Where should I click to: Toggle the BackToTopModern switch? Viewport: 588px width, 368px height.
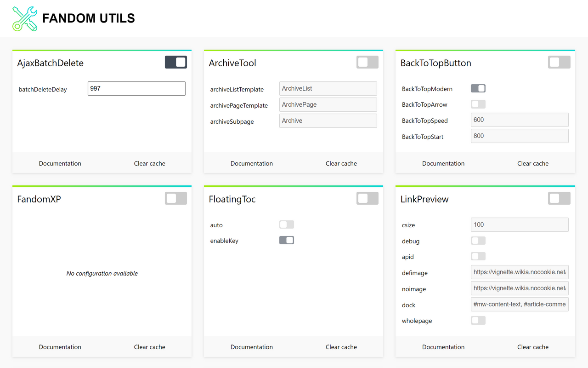pyautogui.click(x=478, y=88)
